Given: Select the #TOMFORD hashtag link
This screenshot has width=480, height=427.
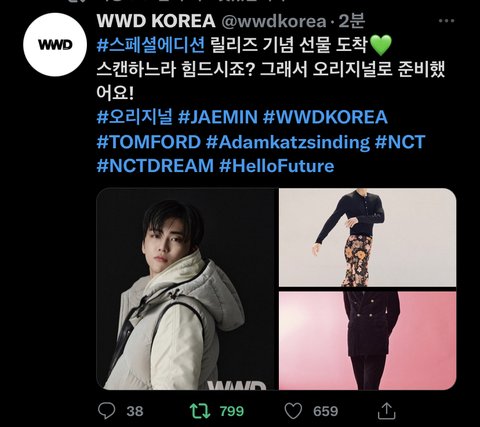Looking at the screenshot, I should tap(149, 142).
